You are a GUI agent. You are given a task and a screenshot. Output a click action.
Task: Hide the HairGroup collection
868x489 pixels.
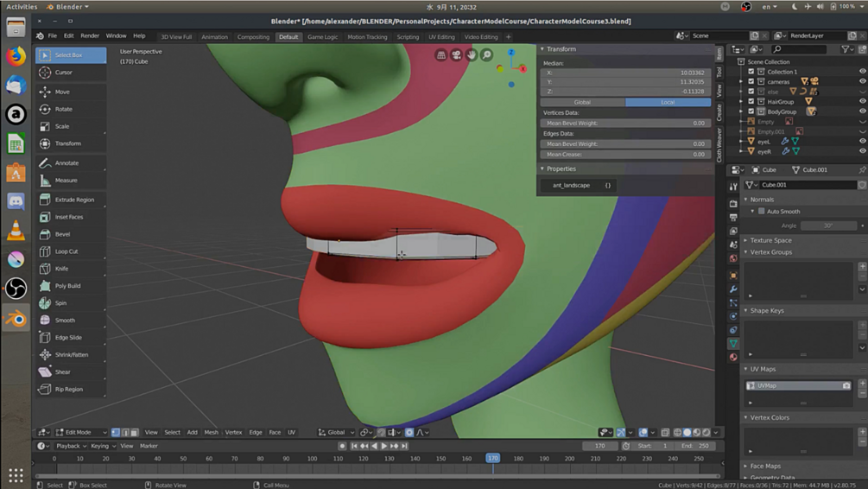click(863, 101)
